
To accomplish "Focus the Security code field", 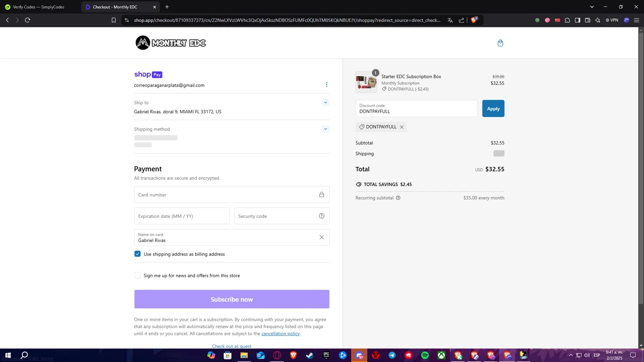I will (282, 216).
